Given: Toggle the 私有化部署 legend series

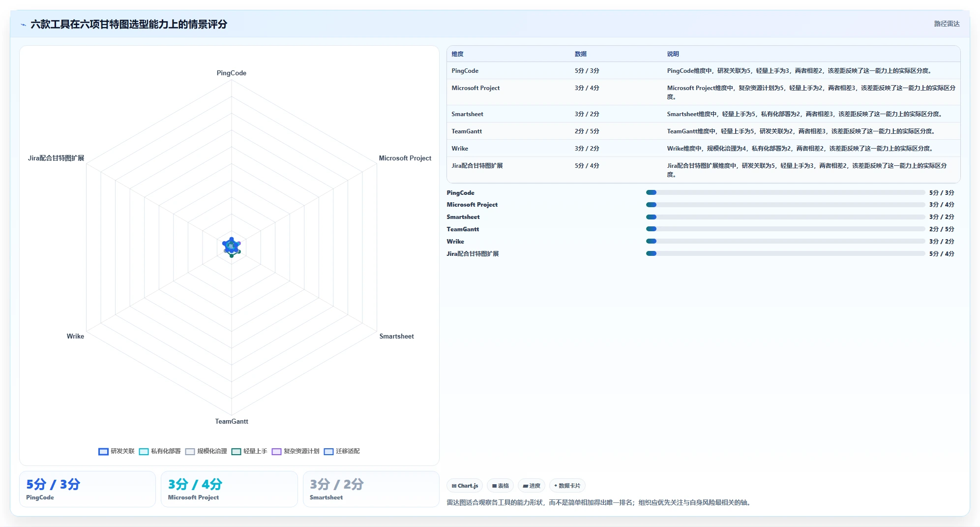Looking at the screenshot, I should (x=160, y=451).
